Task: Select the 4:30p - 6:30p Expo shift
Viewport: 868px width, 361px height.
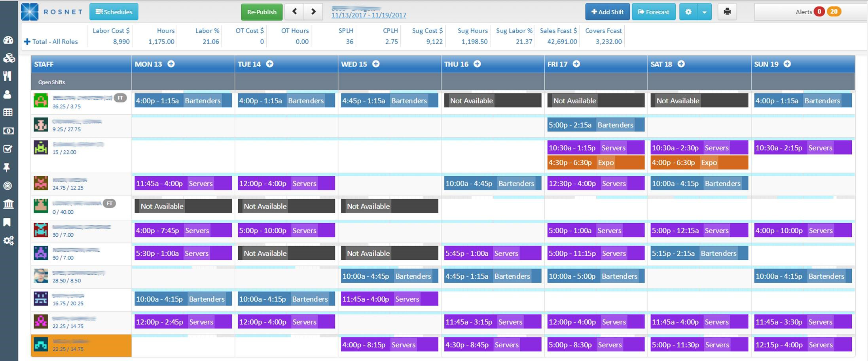Action: coord(596,162)
